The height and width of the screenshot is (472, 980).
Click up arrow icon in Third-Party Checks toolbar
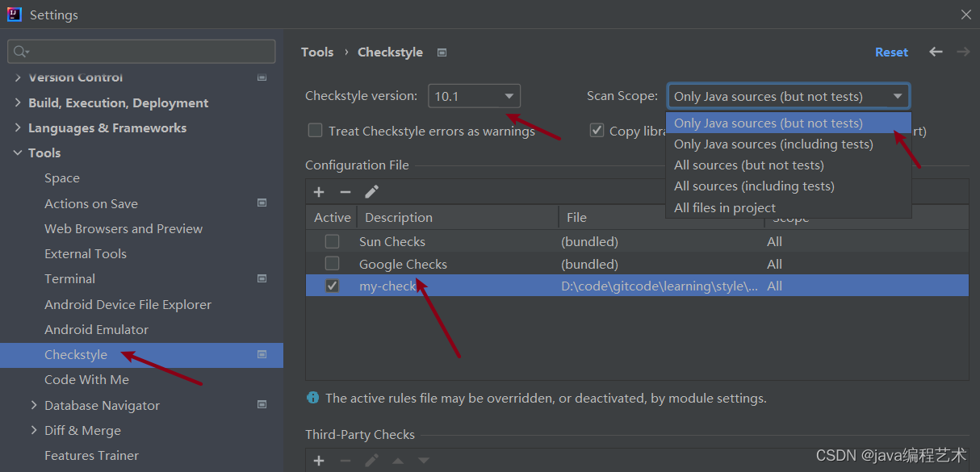[x=397, y=460]
